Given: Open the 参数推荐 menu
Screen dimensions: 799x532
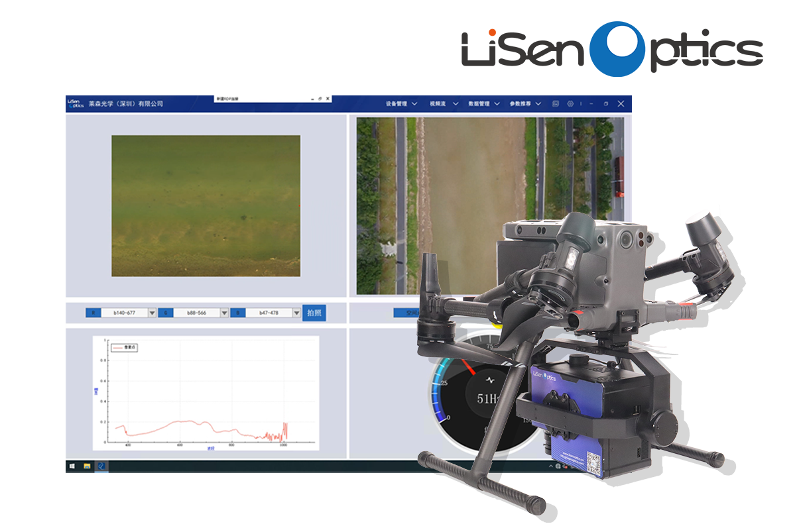Looking at the screenshot, I should pyautogui.click(x=525, y=104).
